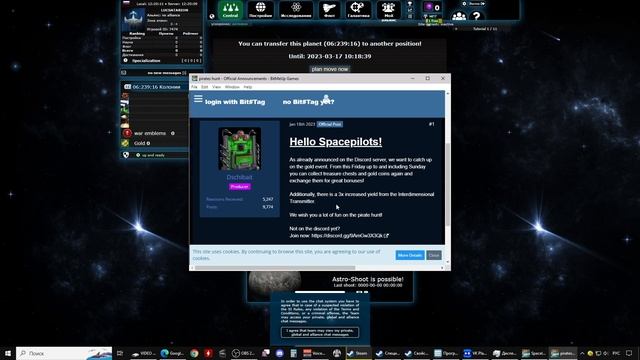
Task: Click the Specialization info icon in player panel
Action: tap(126, 60)
